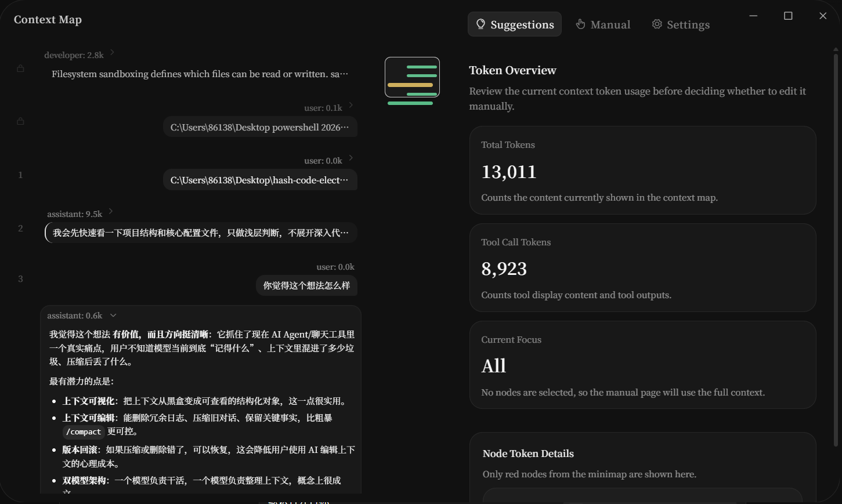Click the Token Overview heading
Image resolution: width=842 pixels, height=504 pixels.
pyautogui.click(x=512, y=70)
